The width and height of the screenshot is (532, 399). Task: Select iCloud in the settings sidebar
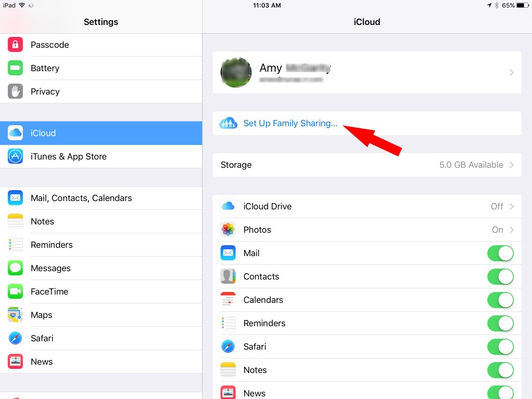tap(101, 133)
